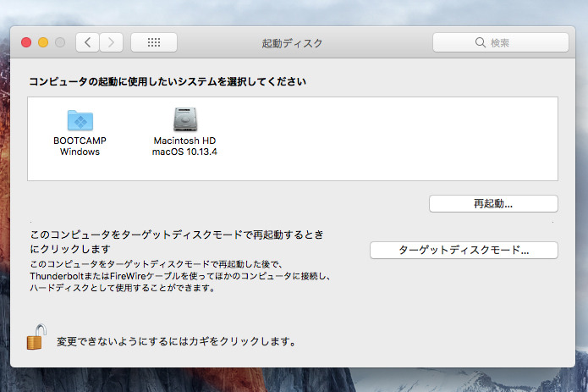Click the "Macintosh HD" name text
This screenshot has width=588, height=392.
click(185, 141)
